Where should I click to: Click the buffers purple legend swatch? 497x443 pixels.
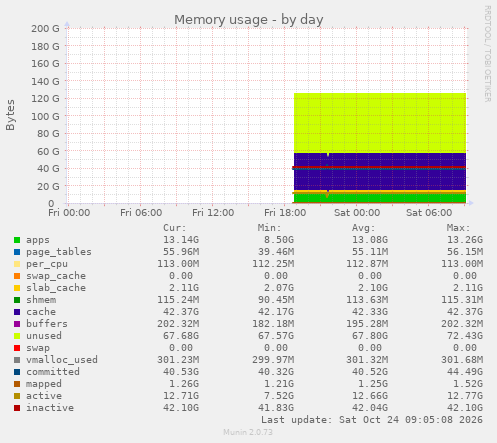[x=17, y=324]
